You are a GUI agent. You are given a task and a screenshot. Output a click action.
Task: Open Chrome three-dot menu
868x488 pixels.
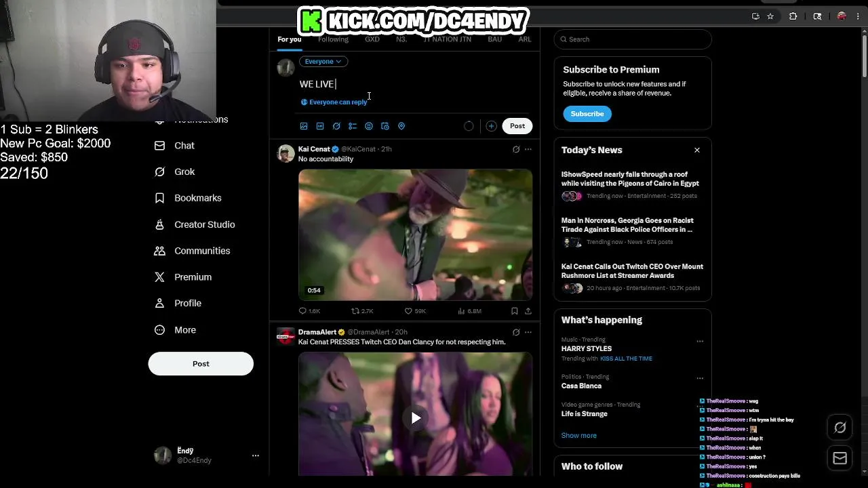[x=859, y=16]
